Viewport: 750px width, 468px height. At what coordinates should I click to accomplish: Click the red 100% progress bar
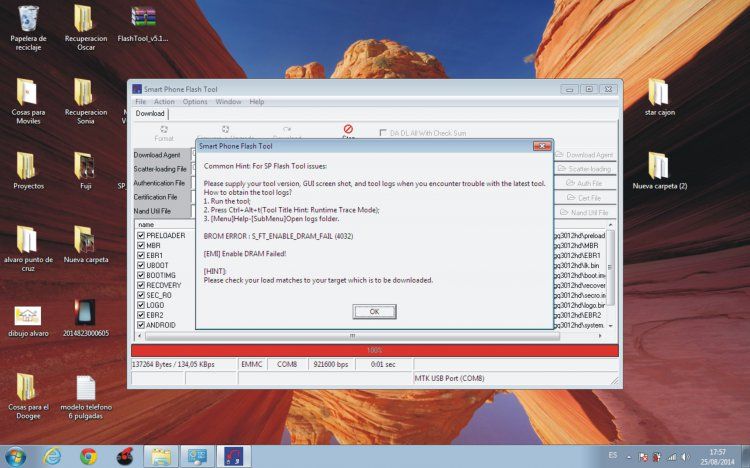[x=375, y=350]
